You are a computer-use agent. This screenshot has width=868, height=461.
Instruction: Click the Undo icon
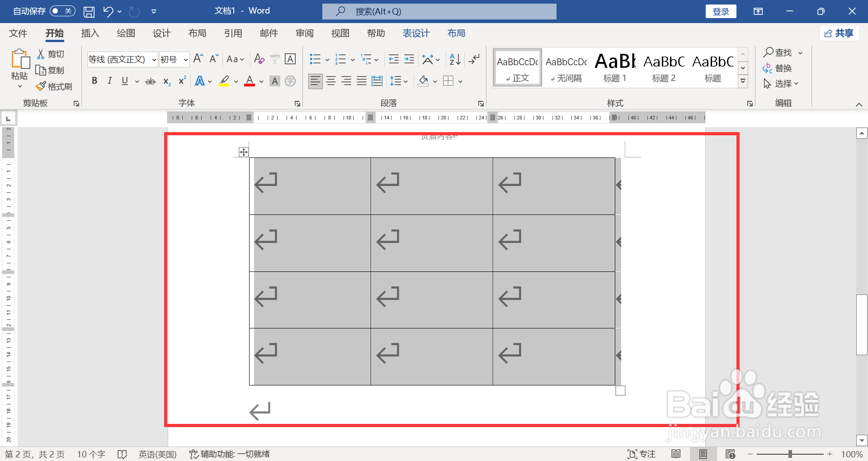coord(108,11)
